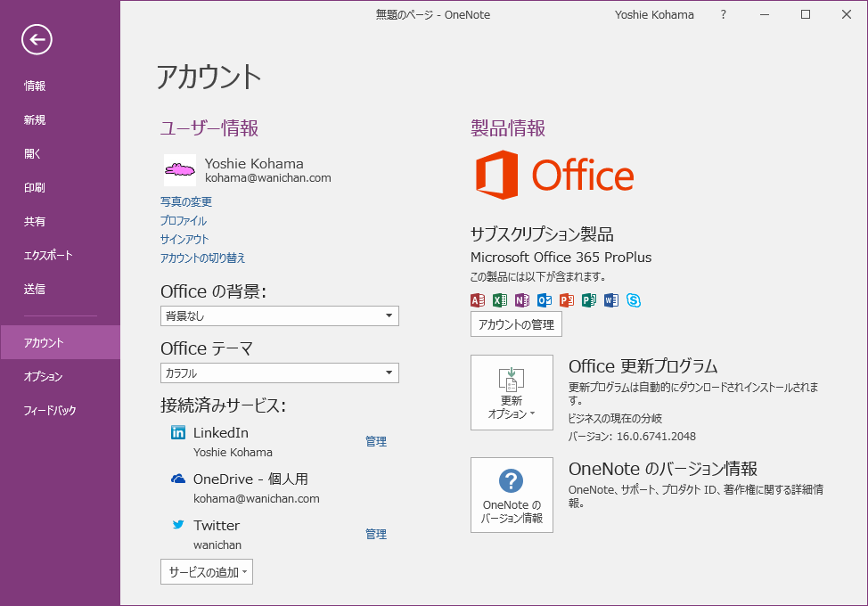This screenshot has width=868, height=606.
Task: Click the OneDrive - 個人用 service entry
Action: (x=250, y=479)
